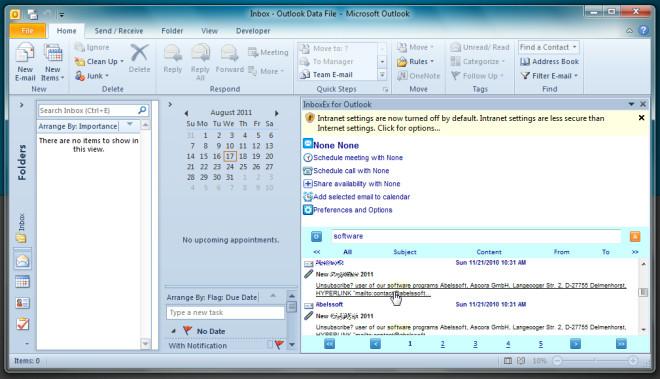The height and width of the screenshot is (379, 660).
Task: Open Find a Contact combo box
Action: (x=548, y=47)
